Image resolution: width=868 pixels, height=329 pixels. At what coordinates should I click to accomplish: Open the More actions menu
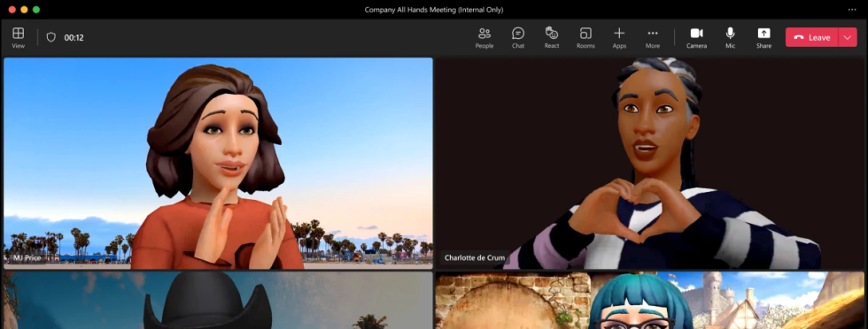(x=653, y=37)
